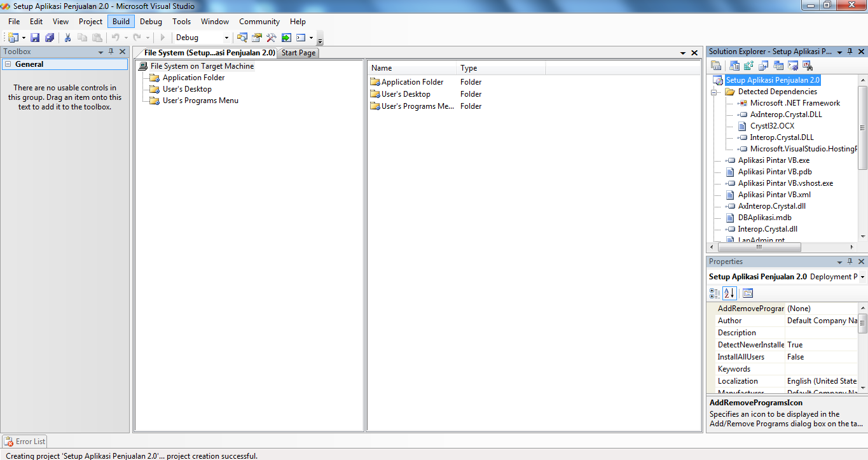The width and height of the screenshot is (868, 460).
Task: Open the Command Window toolbar icon
Action: coord(301,38)
